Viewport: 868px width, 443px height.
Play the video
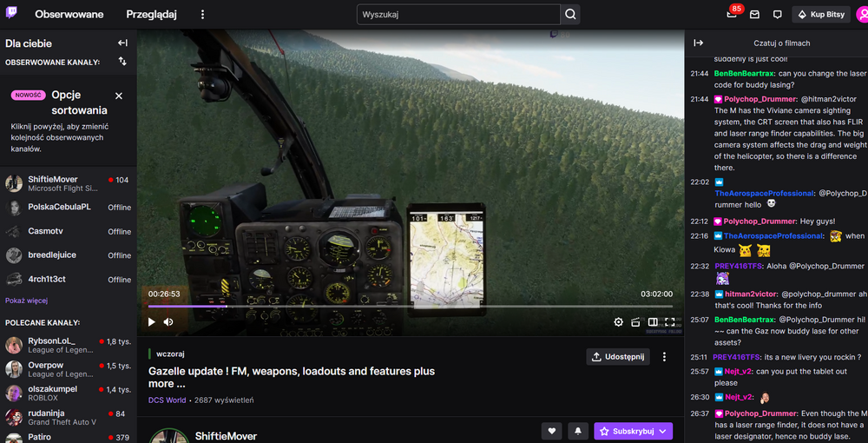click(152, 321)
